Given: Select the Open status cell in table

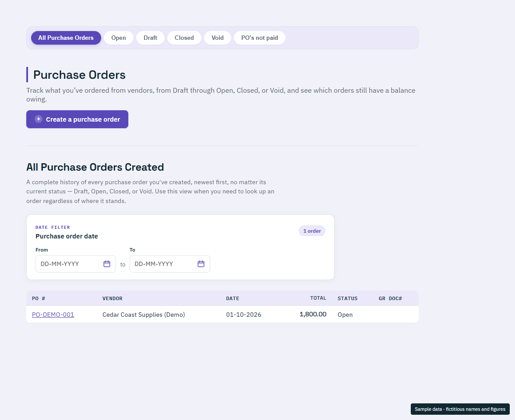Looking at the screenshot, I should 345,314.
